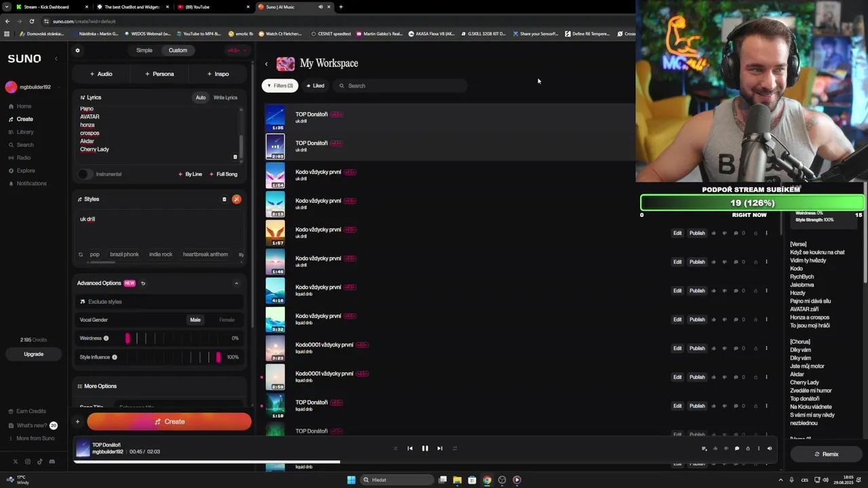The width and height of the screenshot is (868, 488).
Task: Open Explore in sidebar
Action: pos(22,171)
